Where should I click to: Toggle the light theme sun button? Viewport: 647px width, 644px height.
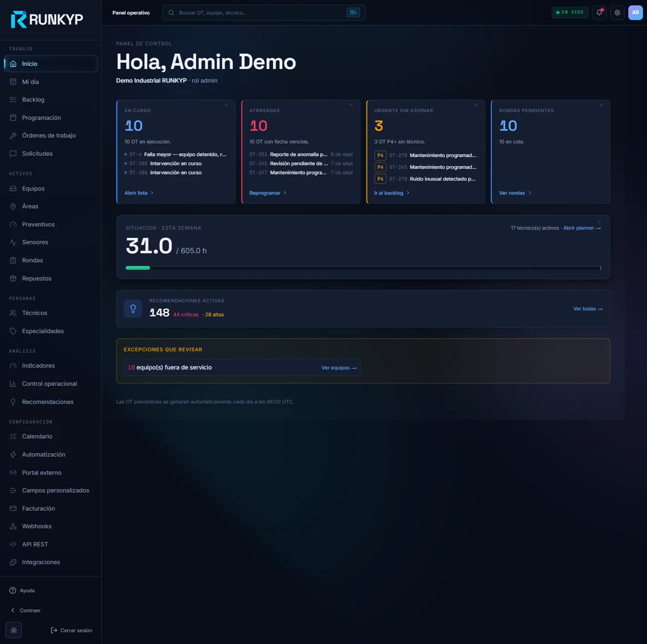coord(14,630)
